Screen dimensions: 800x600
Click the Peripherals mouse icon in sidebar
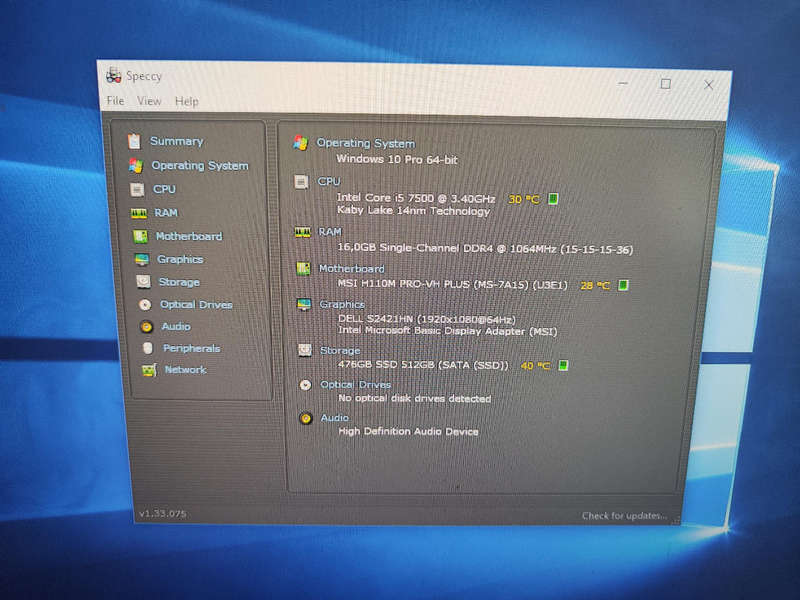pos(148,348)
